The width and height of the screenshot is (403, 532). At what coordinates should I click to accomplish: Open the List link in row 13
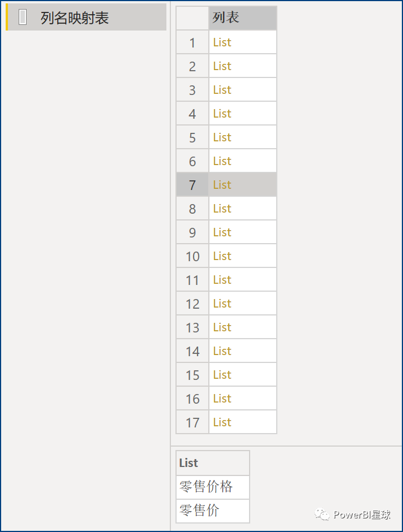222,327
